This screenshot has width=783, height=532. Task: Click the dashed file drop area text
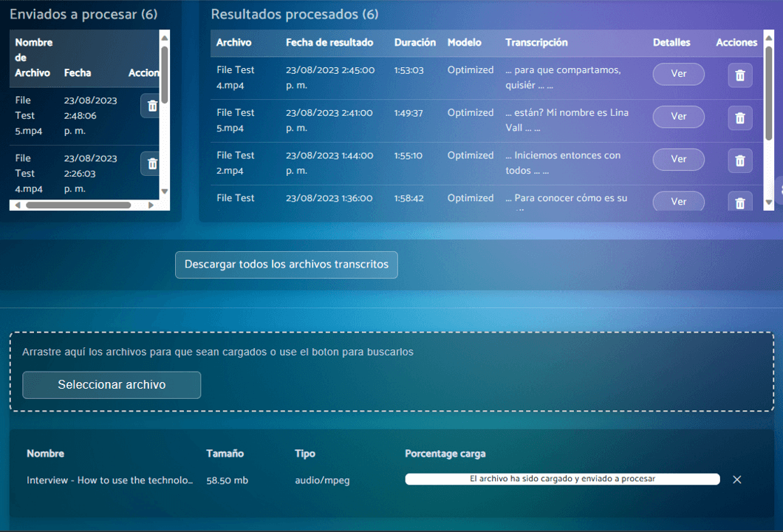coord(218,352)
